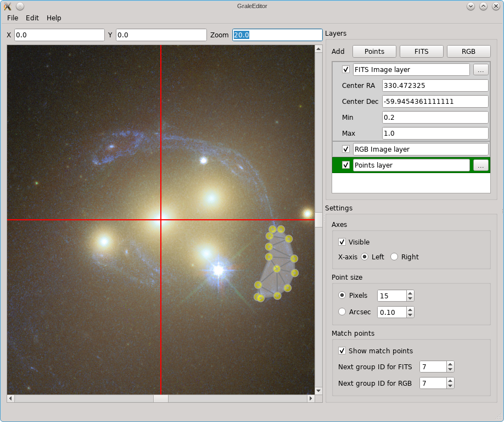Add a new RGB layer
The width and height of the screenshot is (504, 422).
click(469, 52)
